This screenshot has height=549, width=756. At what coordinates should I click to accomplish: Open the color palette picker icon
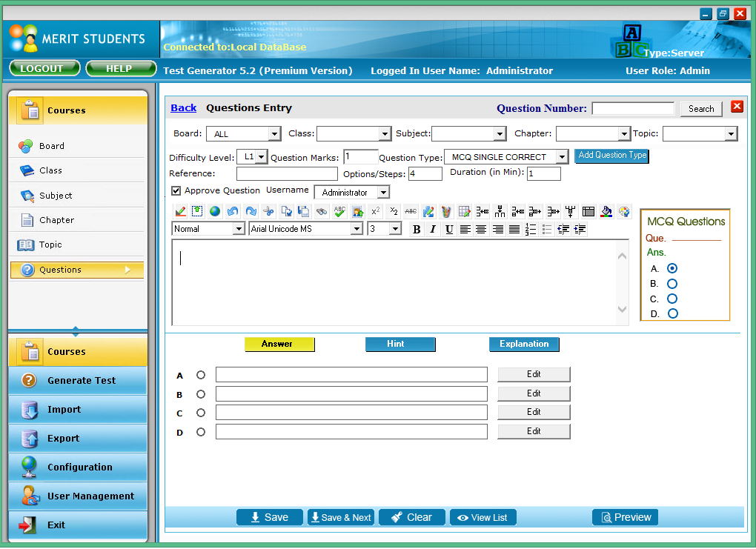[624, 212]
